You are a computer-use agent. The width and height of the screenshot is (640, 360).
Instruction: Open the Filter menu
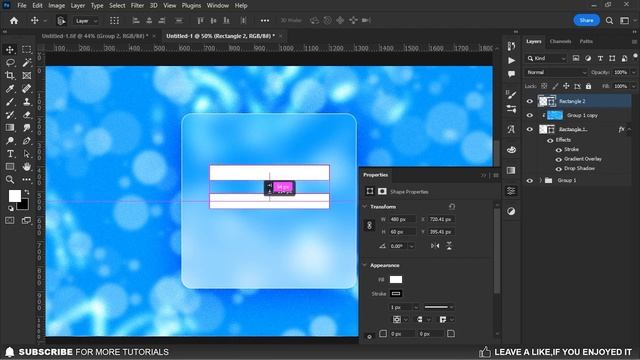tap(137, 6)
